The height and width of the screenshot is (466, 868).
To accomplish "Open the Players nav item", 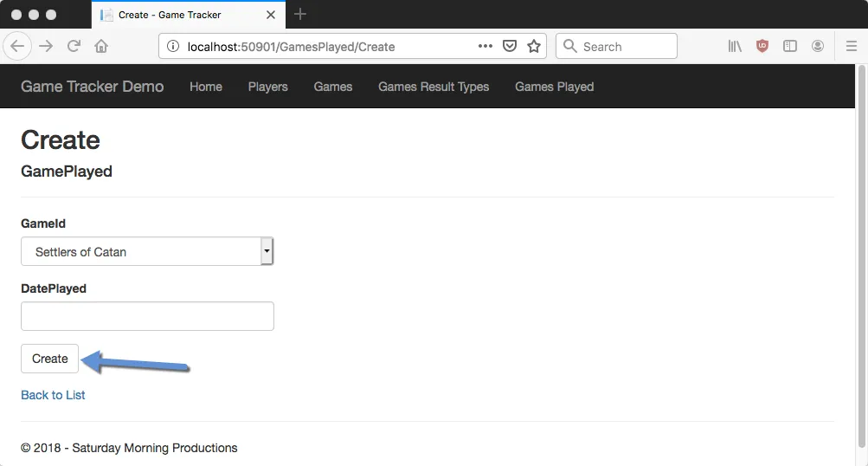I will [x=268, y=87].
